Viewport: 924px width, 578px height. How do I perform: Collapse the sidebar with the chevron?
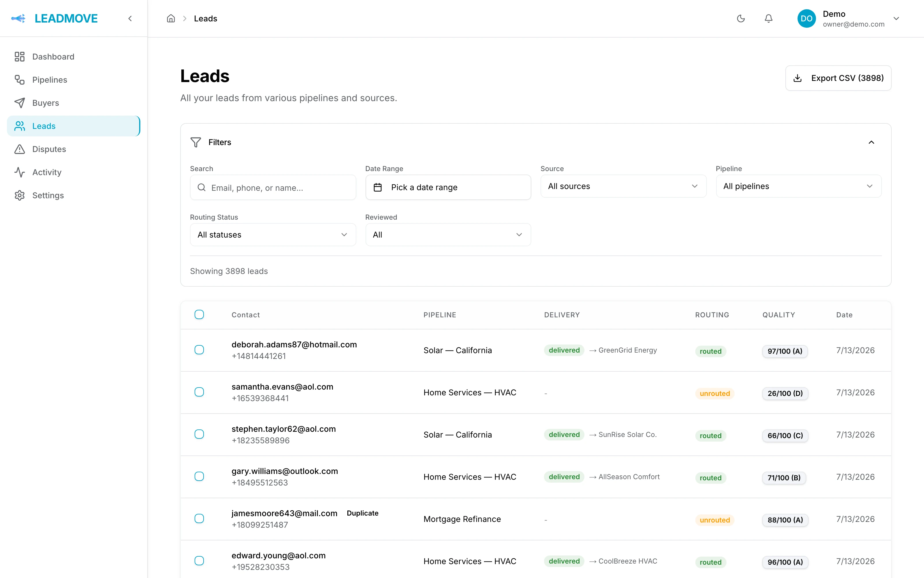(130, 18)
